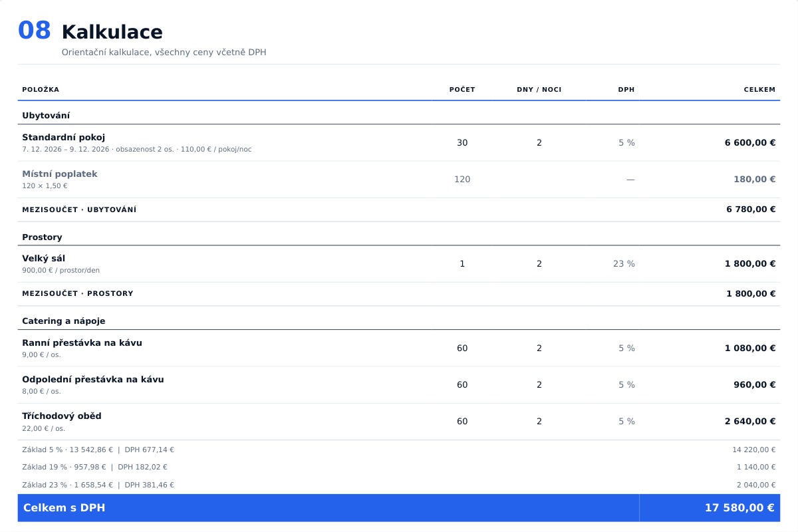The height and width of the screenshot is (532, 798).
Task: Select the "Základ 19 %" VAT breakdown line
Action: (95, 467)
